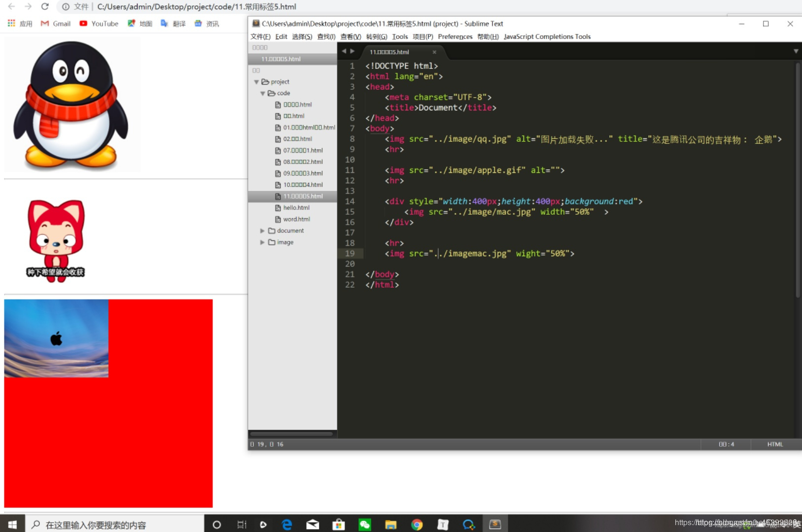Screen dimensions: 802x532
Task: Click the Mac wallpaper image in red box
Action: click(56, 338)
